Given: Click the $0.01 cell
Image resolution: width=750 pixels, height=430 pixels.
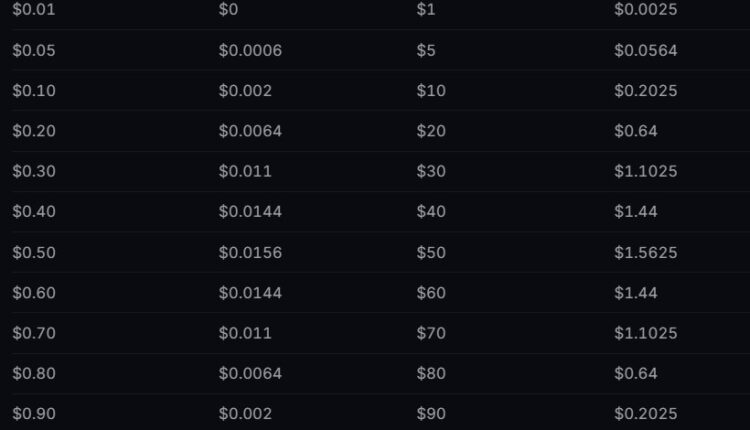Looking at the screenshot, I should 34,10.
